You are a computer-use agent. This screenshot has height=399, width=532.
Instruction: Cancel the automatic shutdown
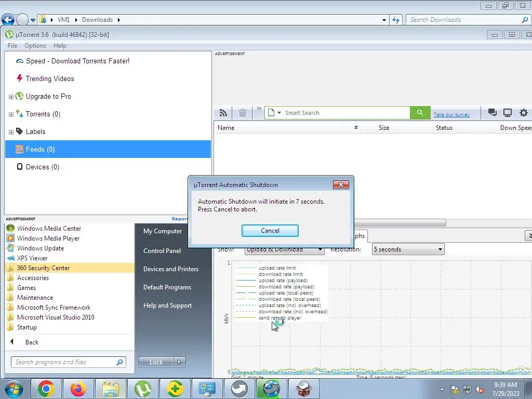tap(270, 231)
